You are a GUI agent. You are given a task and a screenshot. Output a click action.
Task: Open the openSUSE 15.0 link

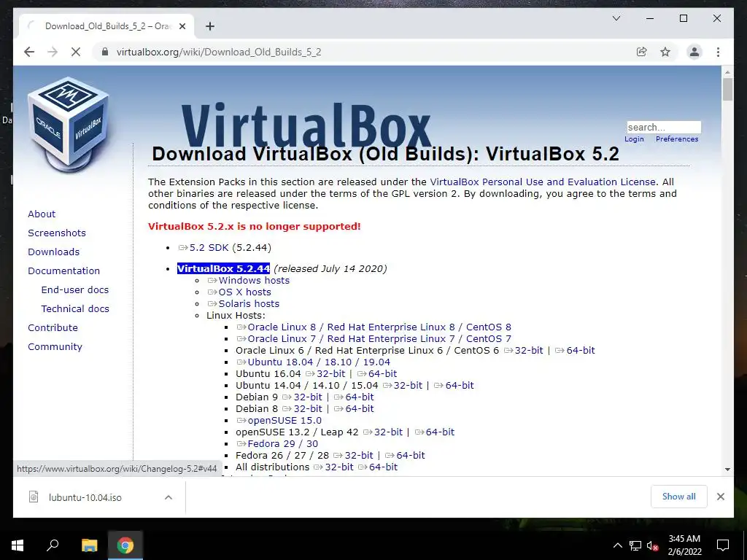(x=279, y=421)
